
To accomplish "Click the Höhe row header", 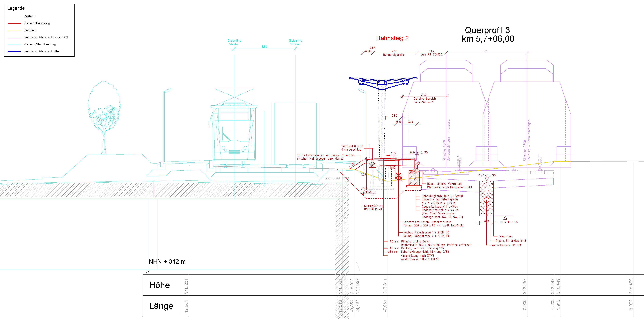I will [160, 285].
